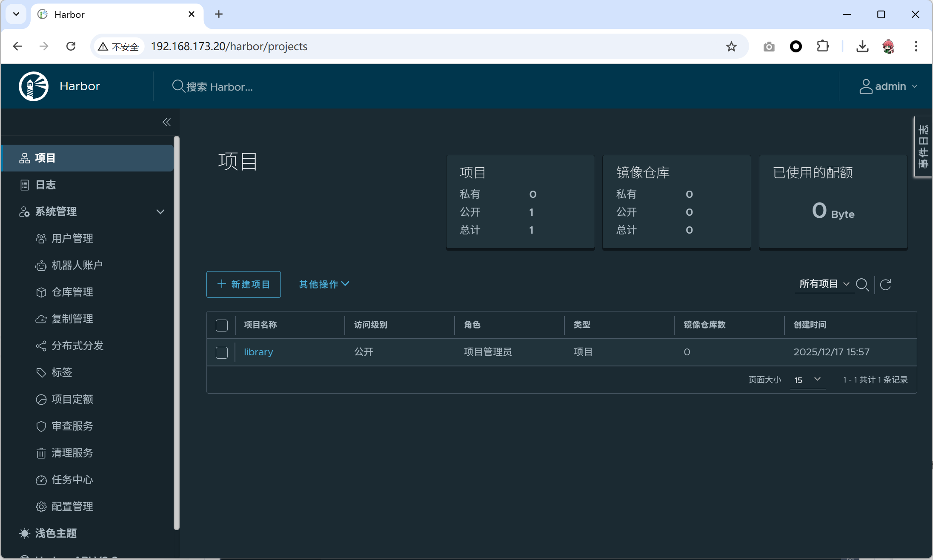
Task: Click the Harbor lighthouse logo
Action: click(x=34, y=86)
